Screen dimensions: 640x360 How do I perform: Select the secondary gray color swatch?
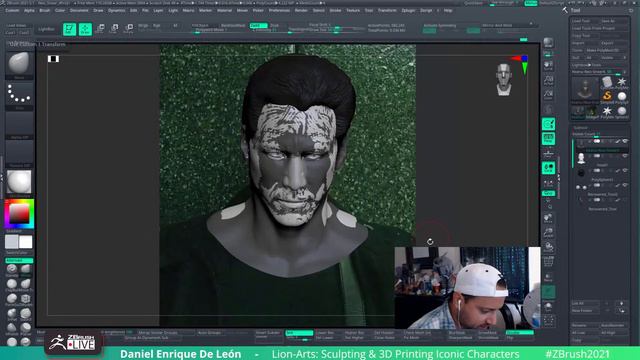(11, 242)
